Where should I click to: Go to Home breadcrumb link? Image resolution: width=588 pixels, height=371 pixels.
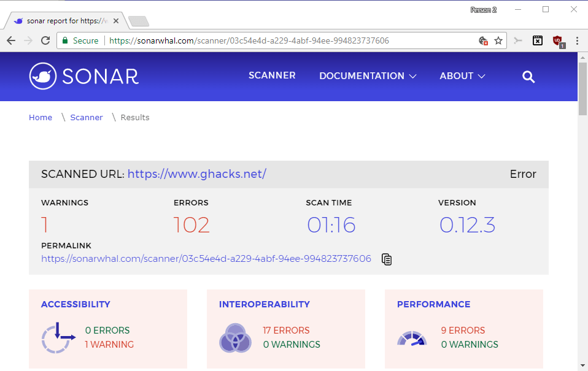click(x=41, y=117)
